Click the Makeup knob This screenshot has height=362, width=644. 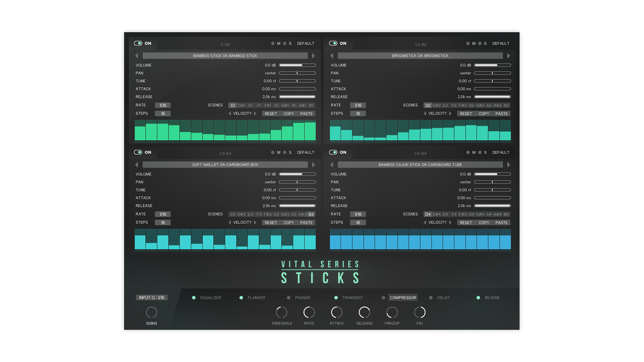tap(392, 312)
